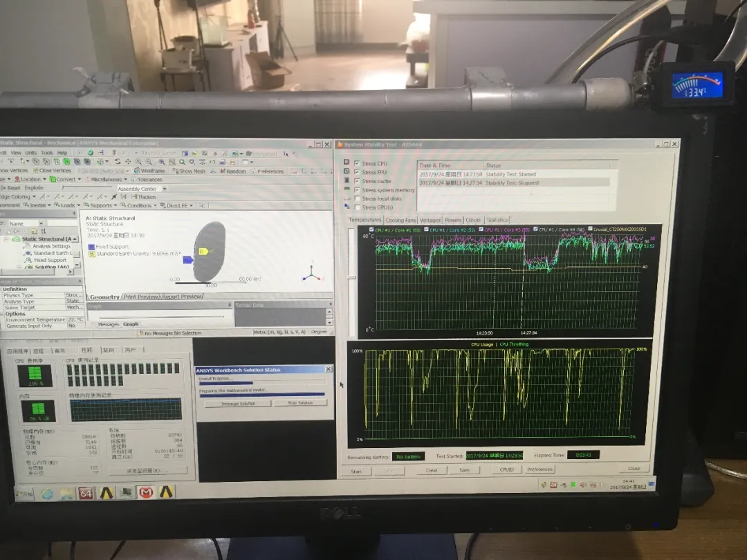Switch to the Print Preview tab

coord(140,297)
